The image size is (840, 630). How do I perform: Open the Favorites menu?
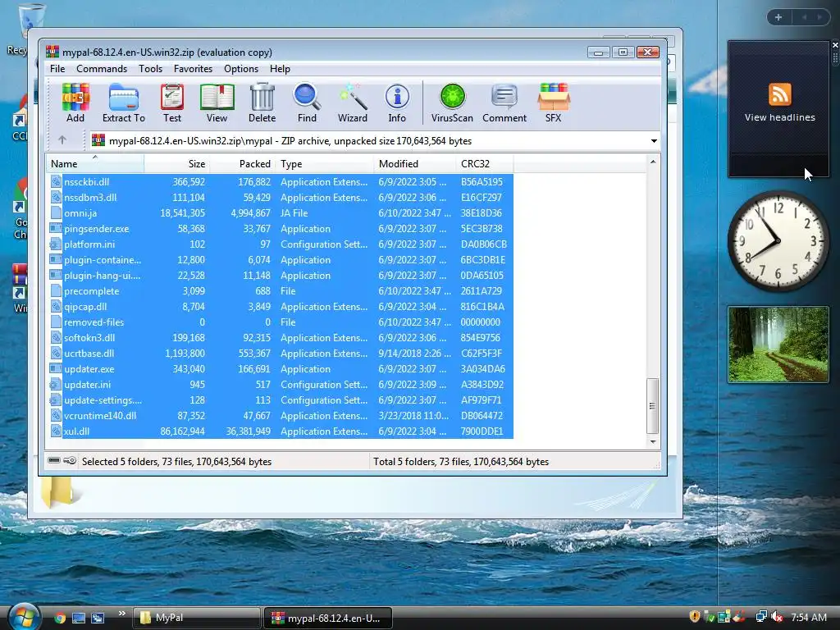pos(193,69)
